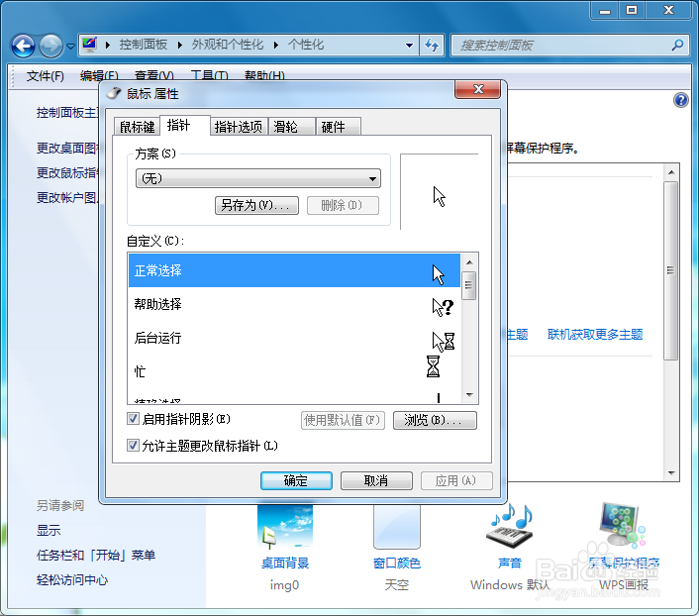The height and width of the screenshot is (616, 699).
Task: Select 正常选择 pointer row
Action: point(294,270)
